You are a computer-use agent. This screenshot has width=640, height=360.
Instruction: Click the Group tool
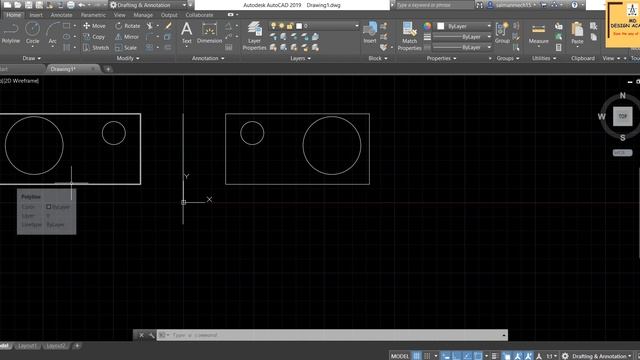pos(502,33)
